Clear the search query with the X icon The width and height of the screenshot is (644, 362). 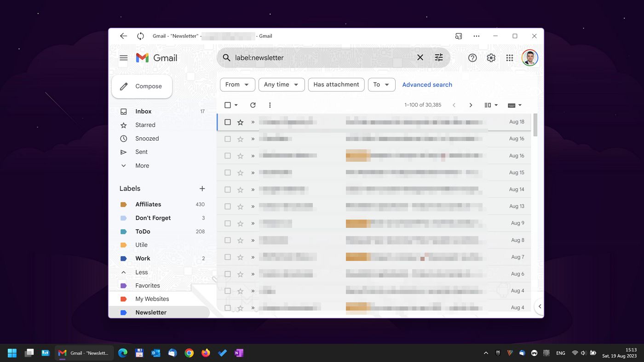420,57
